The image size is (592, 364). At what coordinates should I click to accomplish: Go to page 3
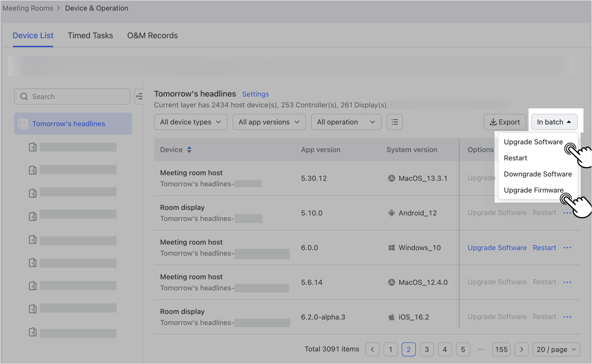pyautogui.click(x=427, y=349)
